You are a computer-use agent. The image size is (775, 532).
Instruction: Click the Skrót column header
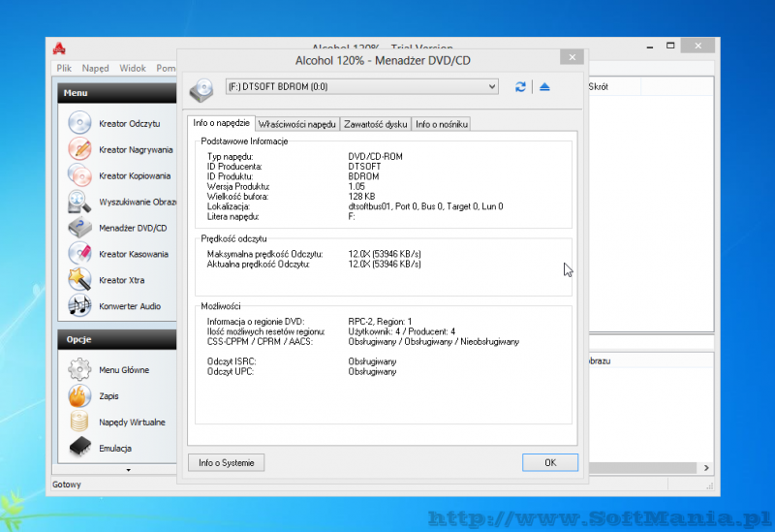(614, 86)
